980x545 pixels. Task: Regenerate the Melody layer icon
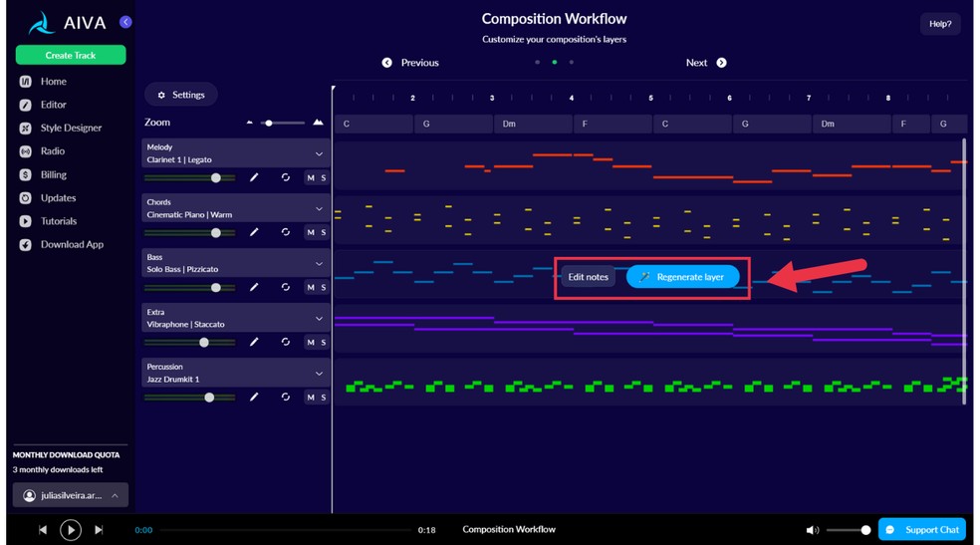286,177
